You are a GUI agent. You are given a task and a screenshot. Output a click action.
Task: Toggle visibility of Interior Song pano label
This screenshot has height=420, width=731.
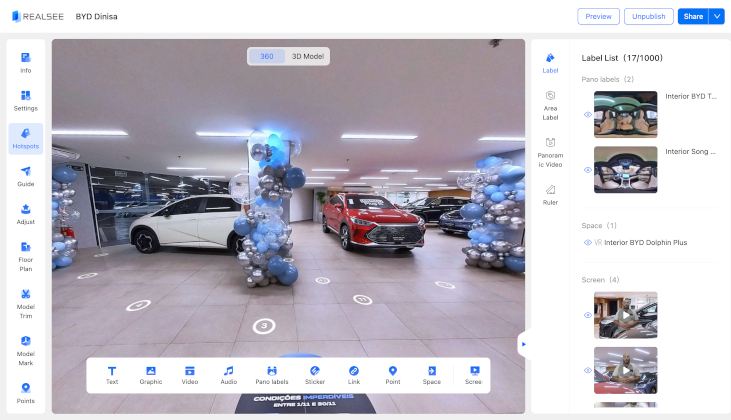(587, 170)
